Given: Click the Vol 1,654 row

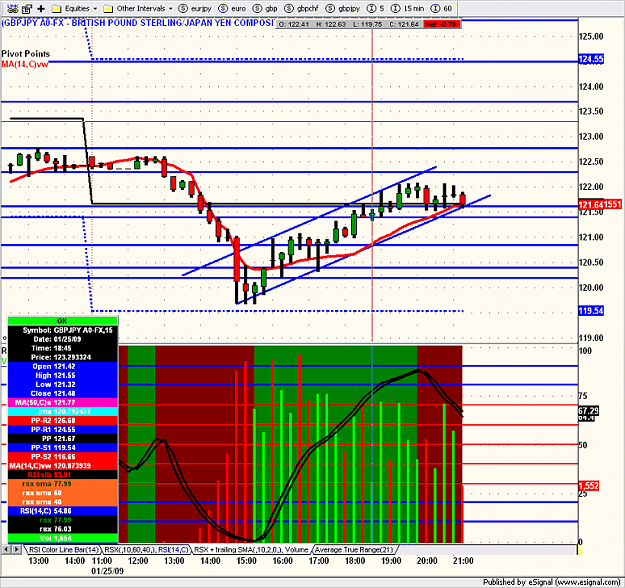Looking at the screenshot, I should pyautogui.click(x=63, y=538).
